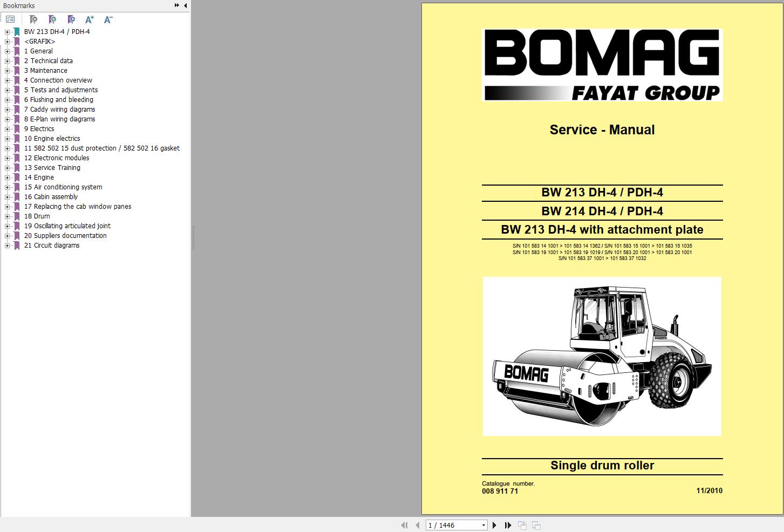
Task: Open the page number dropdown
Action: click(x=483, y=524)
